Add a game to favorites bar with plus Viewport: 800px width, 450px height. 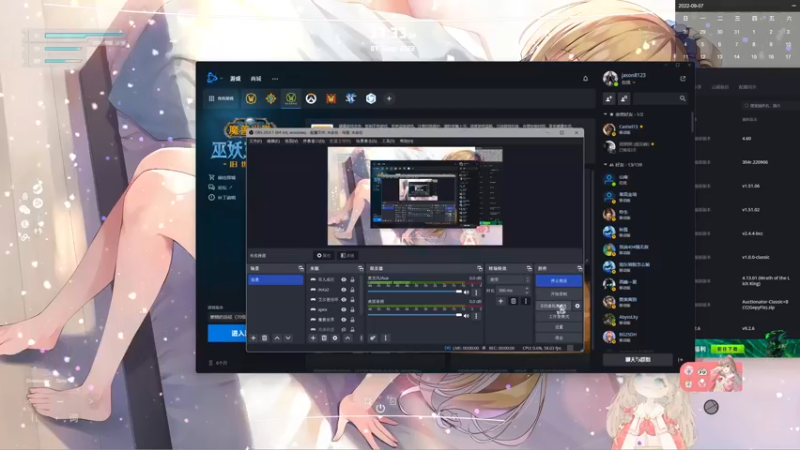point(389,98)
